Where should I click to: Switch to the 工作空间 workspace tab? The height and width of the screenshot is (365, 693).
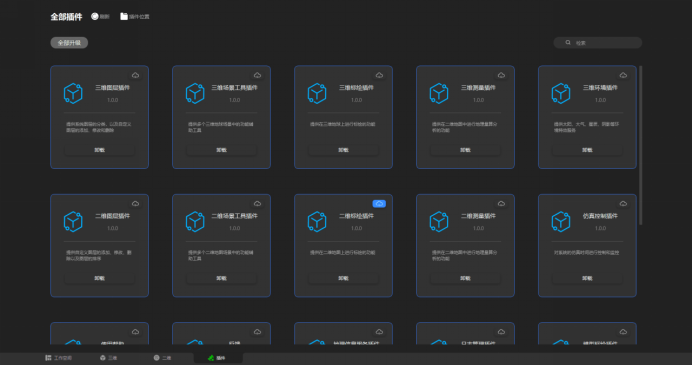[x=58, y=358]
